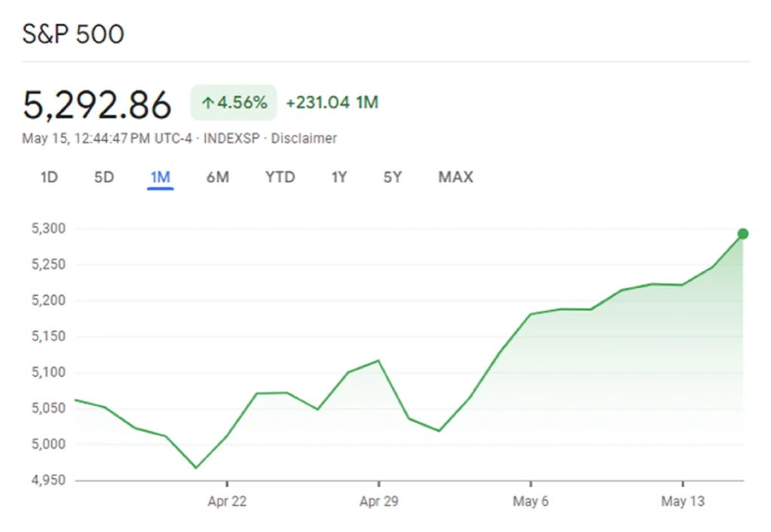Image resolution: width=771 pixels, height=532 pixels.
Task: Click the May 13 date axis label
Action: point(683,502)
